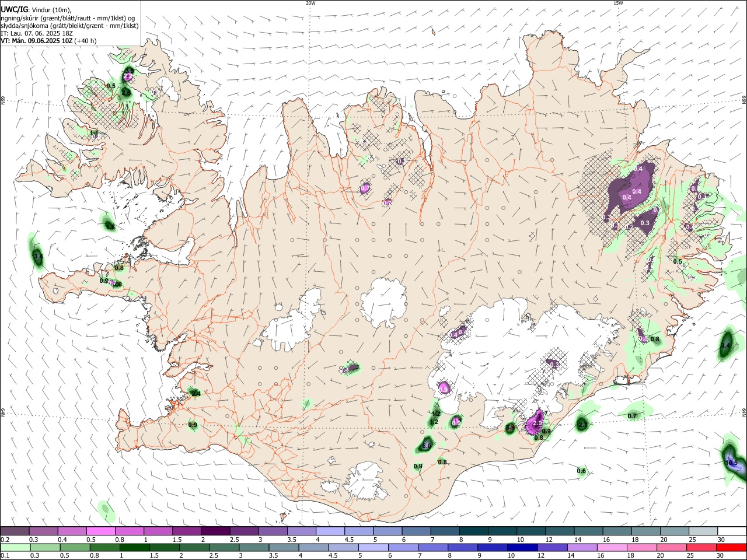
Task: Select bottom-row swatch between 25 and 30
Action: pyautogui.click(x=703, y=547)
